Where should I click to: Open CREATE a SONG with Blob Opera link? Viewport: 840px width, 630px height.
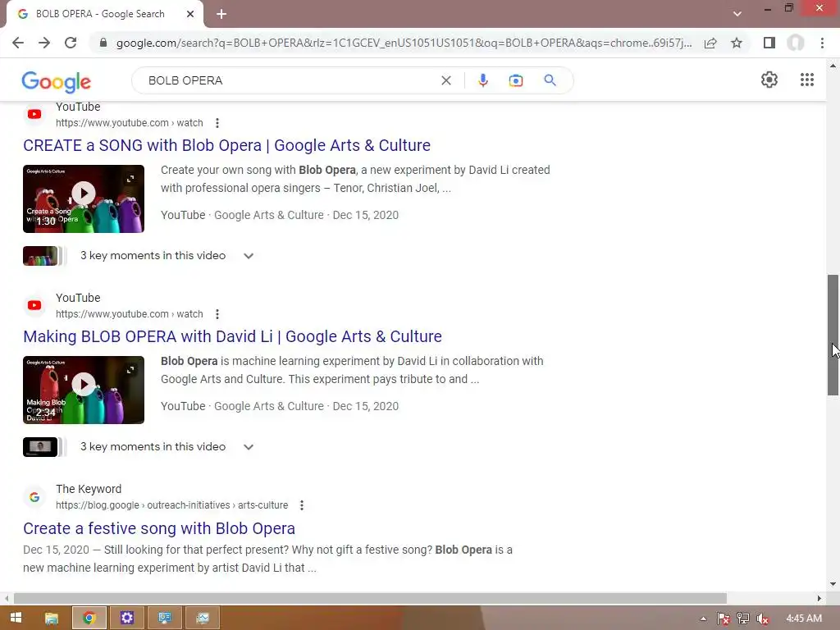(x=226, y=145)
